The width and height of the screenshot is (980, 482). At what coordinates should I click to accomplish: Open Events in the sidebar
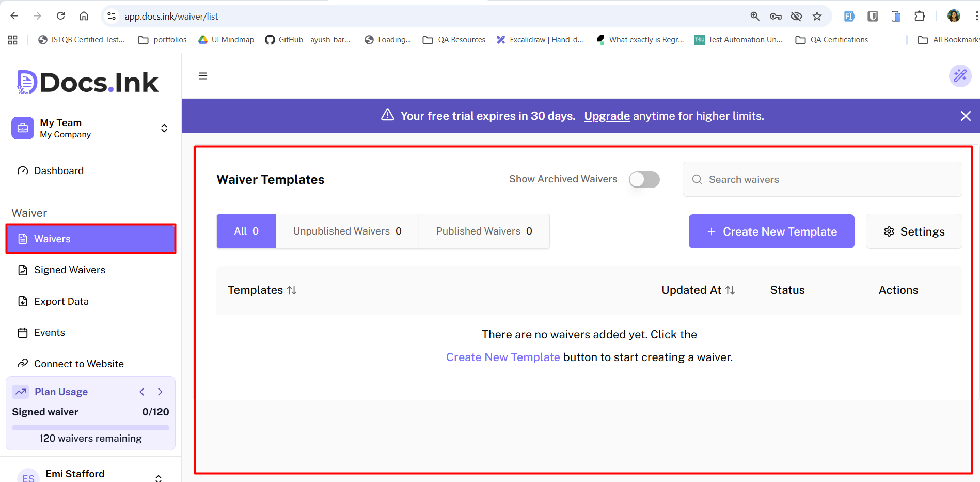click(49, 332)
